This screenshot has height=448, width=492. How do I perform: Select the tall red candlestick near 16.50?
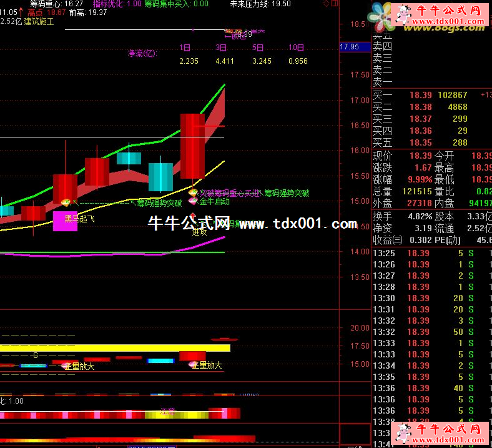(192, 146)
